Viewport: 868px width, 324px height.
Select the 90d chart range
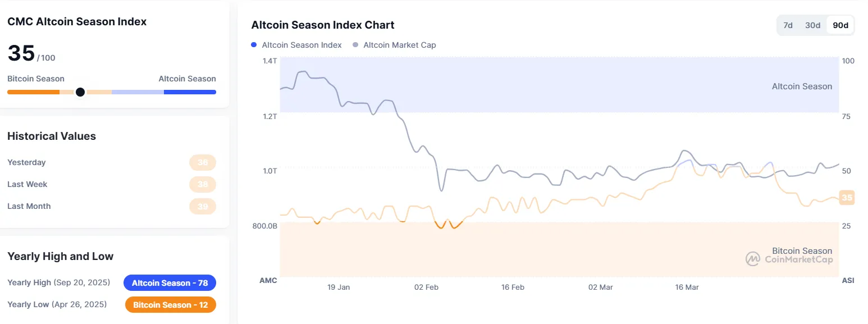tap(840, 25)
